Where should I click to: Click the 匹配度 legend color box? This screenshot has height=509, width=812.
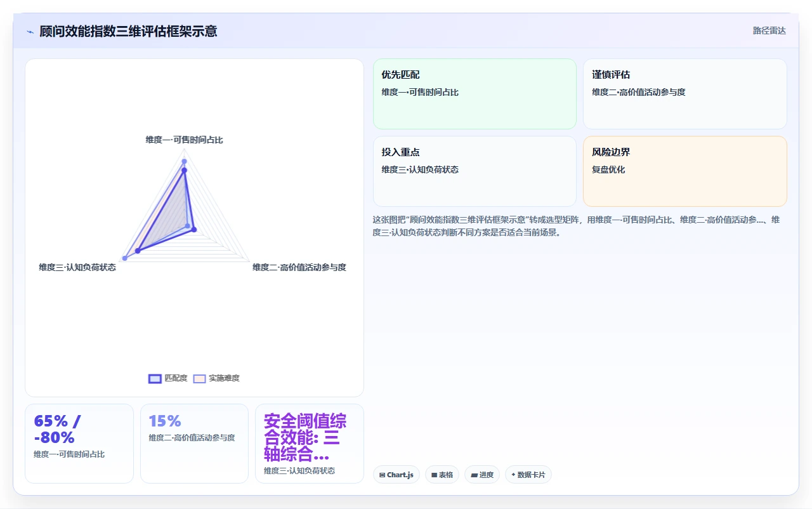click(x=155, y=379)
